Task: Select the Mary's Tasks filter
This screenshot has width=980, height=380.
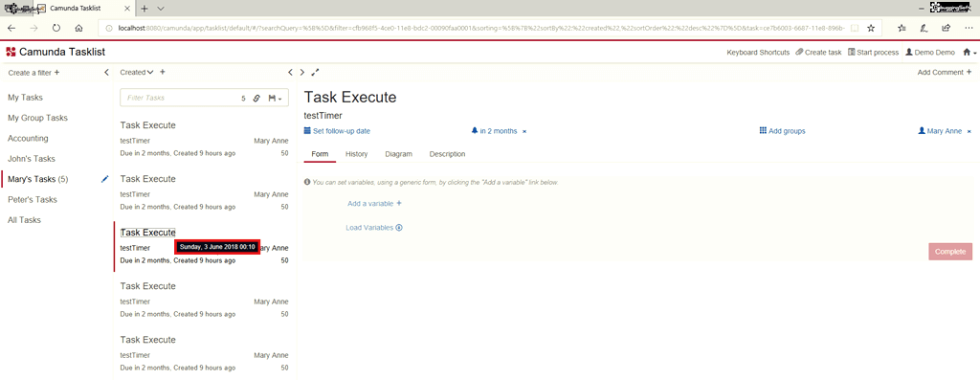Action: pyautogui.click(x=37, y=179)
